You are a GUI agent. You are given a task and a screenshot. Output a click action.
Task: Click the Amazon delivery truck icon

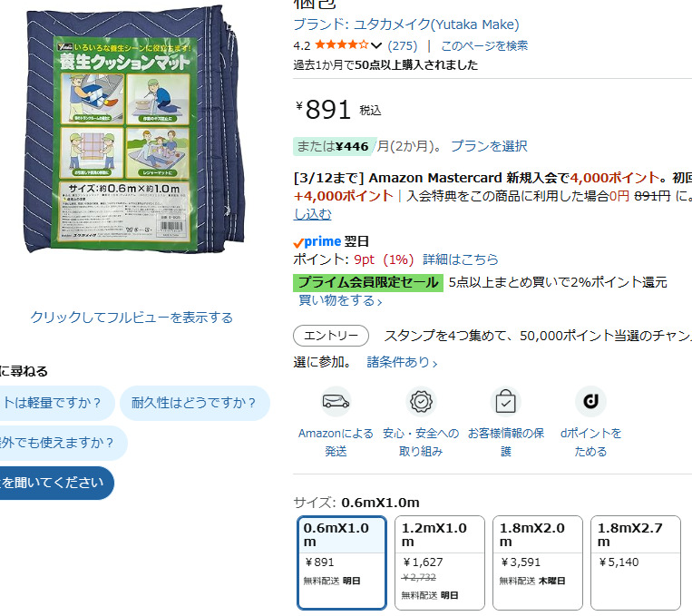(336, 401)
